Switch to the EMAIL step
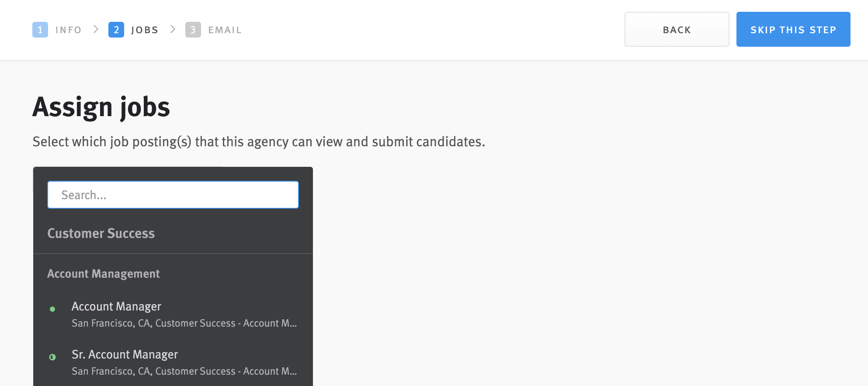 pos(225,30)
